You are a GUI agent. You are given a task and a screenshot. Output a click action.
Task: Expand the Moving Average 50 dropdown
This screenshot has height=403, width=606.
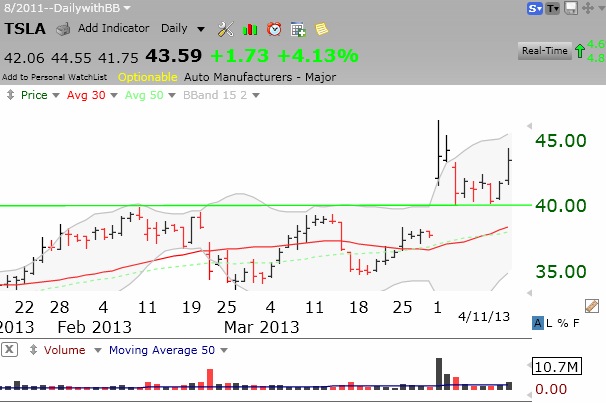pyautogui.click(x=224, y=350)
